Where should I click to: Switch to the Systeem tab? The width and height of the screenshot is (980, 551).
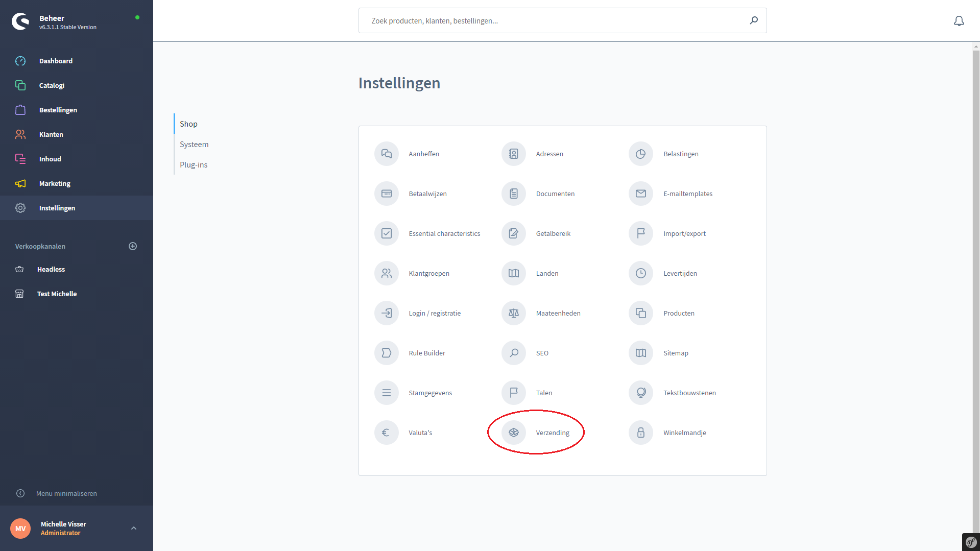click(194, 145)
